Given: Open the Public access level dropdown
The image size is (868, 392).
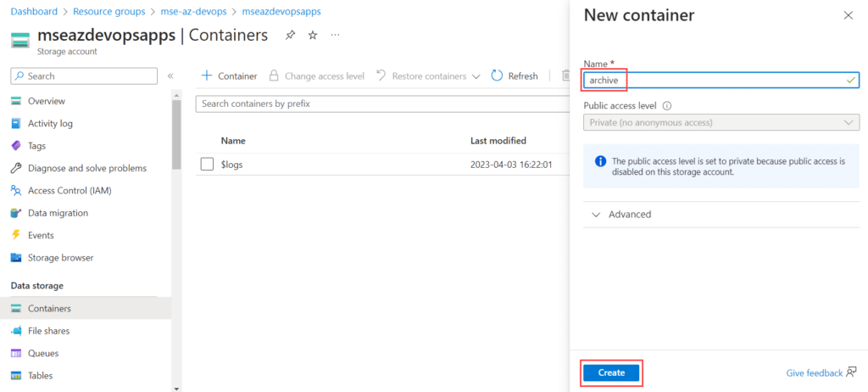Looking at the screenshot, I should coord(721,122).
